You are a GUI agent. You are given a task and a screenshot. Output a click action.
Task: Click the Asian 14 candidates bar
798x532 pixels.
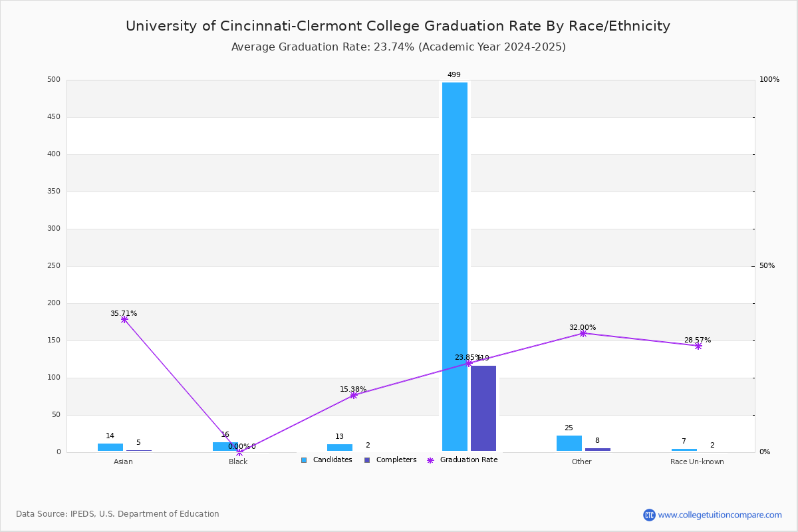tap(110, 448)
